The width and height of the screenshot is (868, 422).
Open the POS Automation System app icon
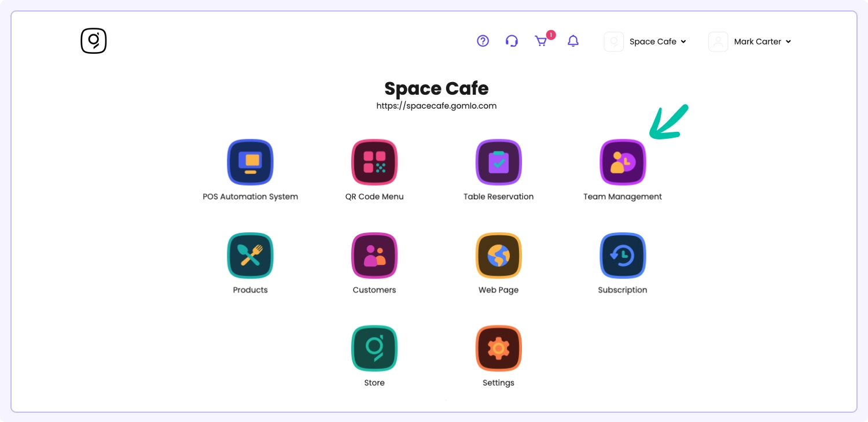pyautogui.click(x=250, y=162)
